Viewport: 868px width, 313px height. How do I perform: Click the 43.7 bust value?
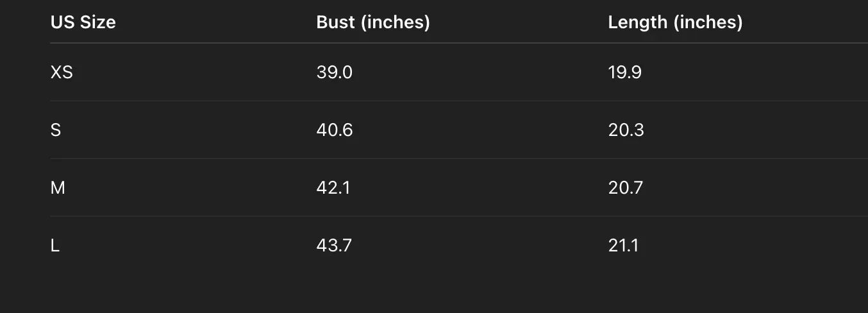click(x=334, y=246)
